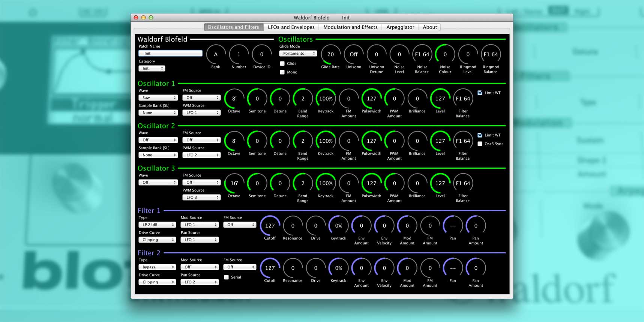This screenshot has height=322, width=644.
Task: Open Filter 1 Mod Source dropdown
Action: pos(200,225)
